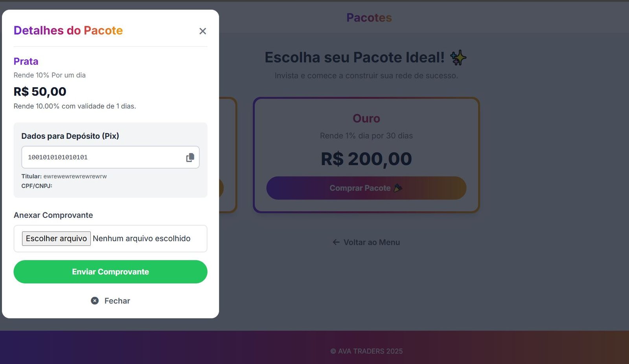Viewport: 629px width, 364px height.
Task: Click the Dados para Depósito (Pix) heading
Action: click(x=70, y=136)
